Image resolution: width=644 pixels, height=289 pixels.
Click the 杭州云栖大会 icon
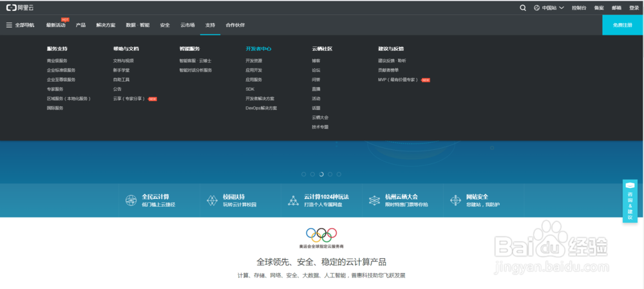[x=374, y=200]
